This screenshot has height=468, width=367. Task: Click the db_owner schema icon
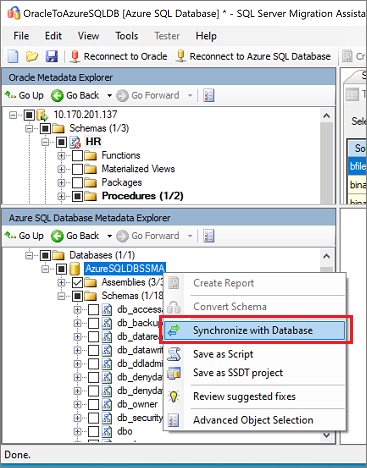coord(107,404)
